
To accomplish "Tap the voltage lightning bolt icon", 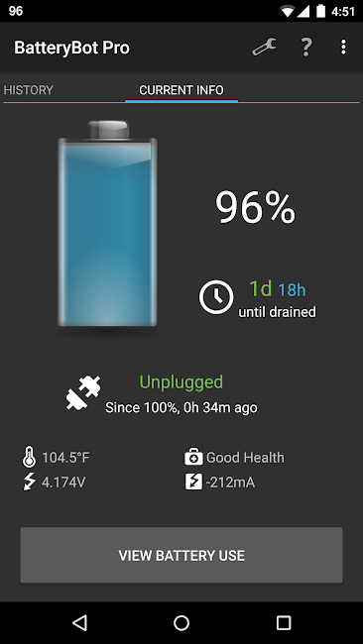I will [29, 482].
